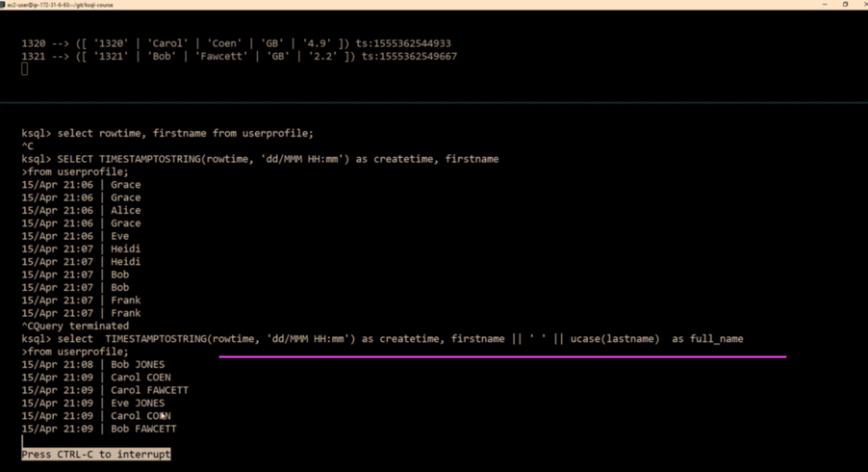
Task: Click the 'full_name' alias in the last query
Action: click(716, 338)
